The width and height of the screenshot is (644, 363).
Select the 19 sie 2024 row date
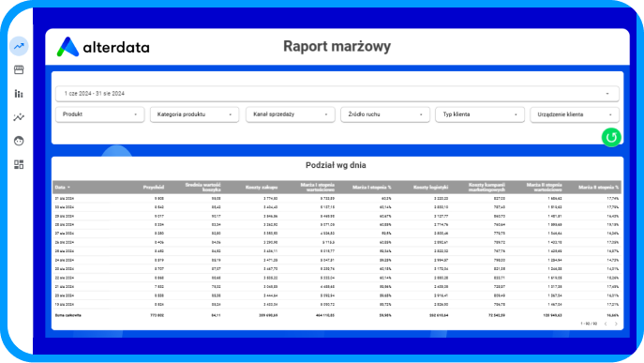point(65,305)
